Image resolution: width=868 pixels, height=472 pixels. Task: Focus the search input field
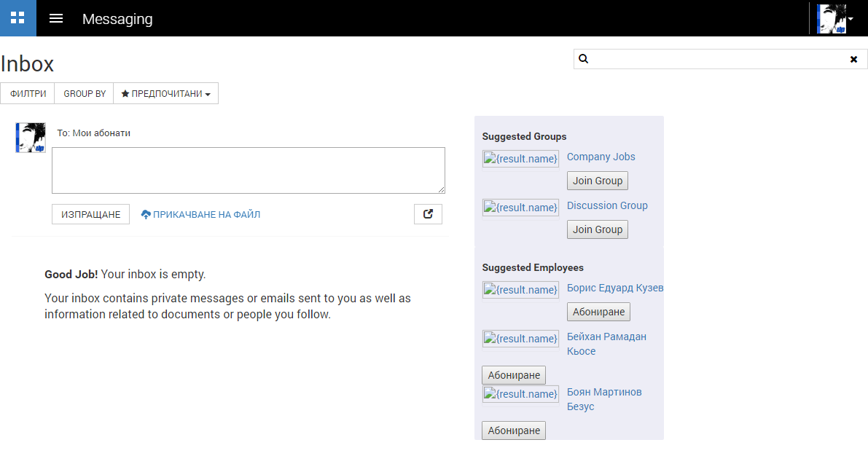718,59
